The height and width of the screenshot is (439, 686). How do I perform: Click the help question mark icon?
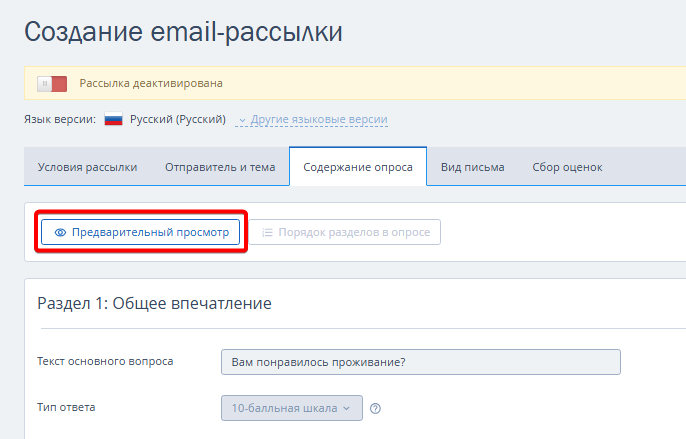point(376,408)
